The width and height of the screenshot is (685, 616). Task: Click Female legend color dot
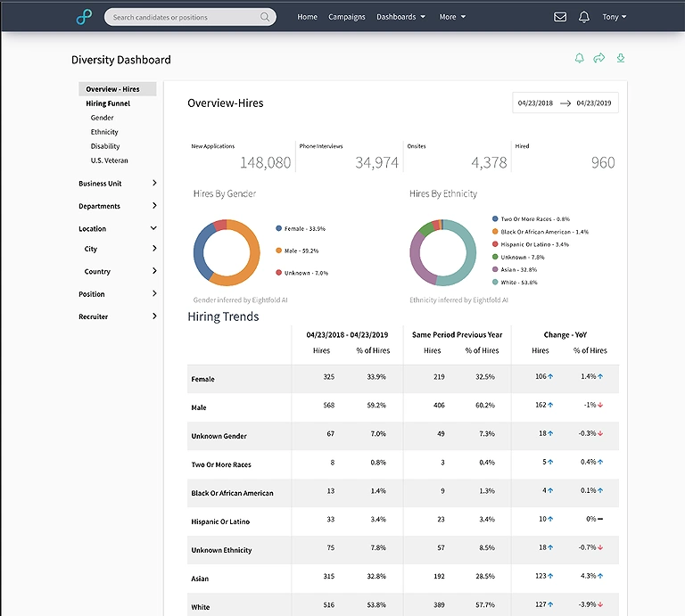278,228
